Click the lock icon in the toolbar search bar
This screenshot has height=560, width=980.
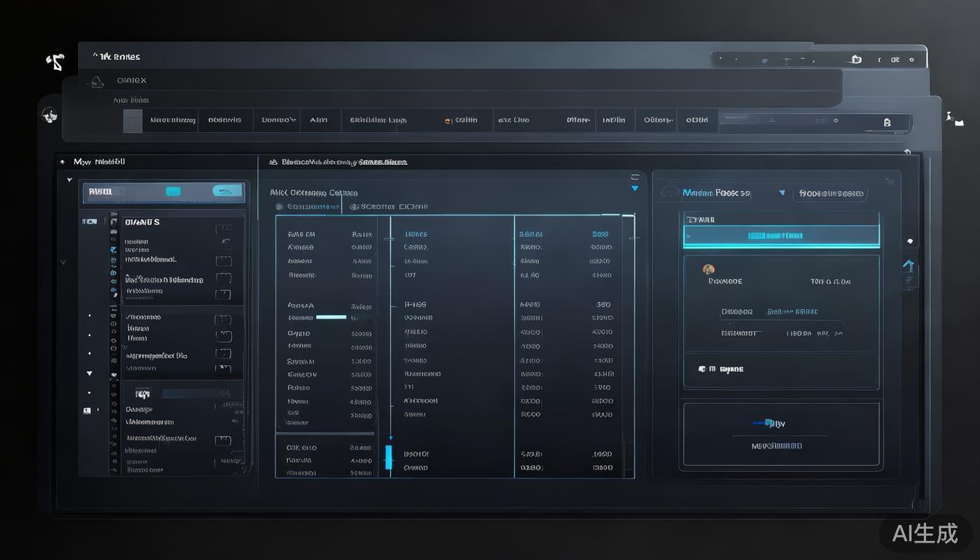887,122
